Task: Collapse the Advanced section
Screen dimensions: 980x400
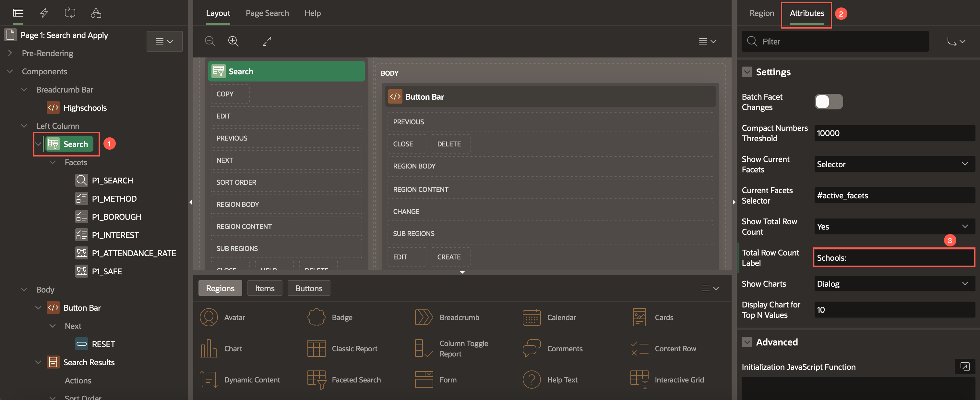Action: (x=747, y=342)
